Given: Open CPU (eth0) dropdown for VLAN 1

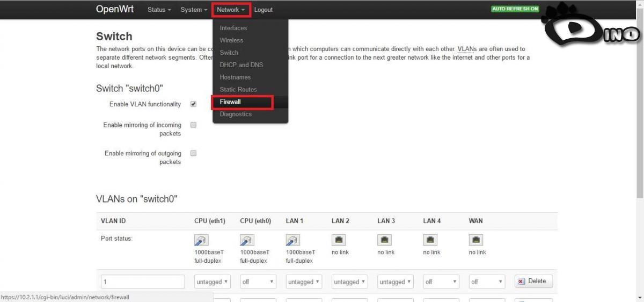Looking at the screenshot, I should coord(258,282).
